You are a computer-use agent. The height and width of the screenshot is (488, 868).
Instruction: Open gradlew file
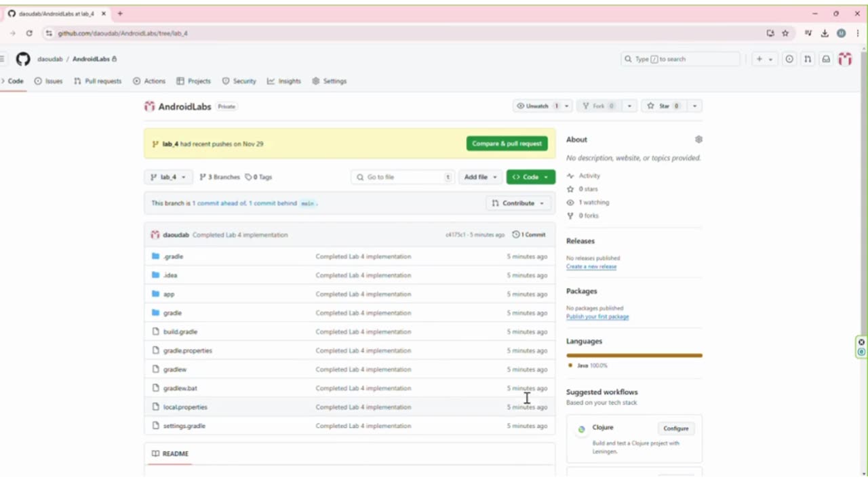click(x=175, y=369)
